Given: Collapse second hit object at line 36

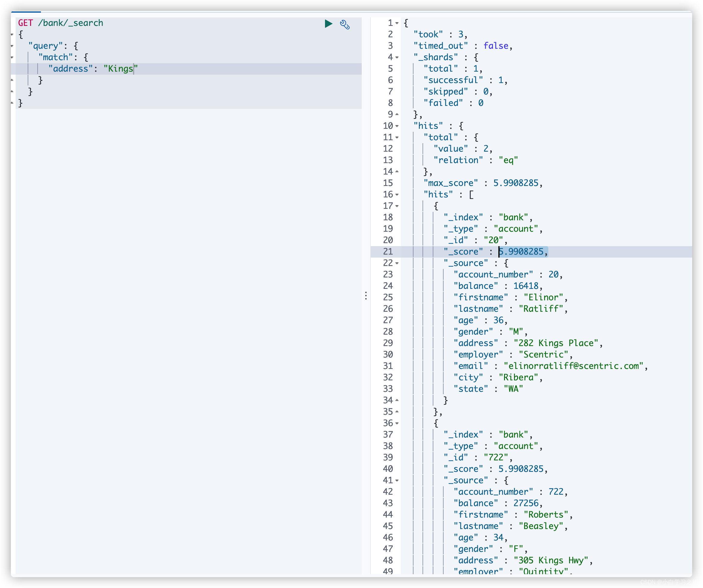Looking at the screenshot, I should (397, 423).
